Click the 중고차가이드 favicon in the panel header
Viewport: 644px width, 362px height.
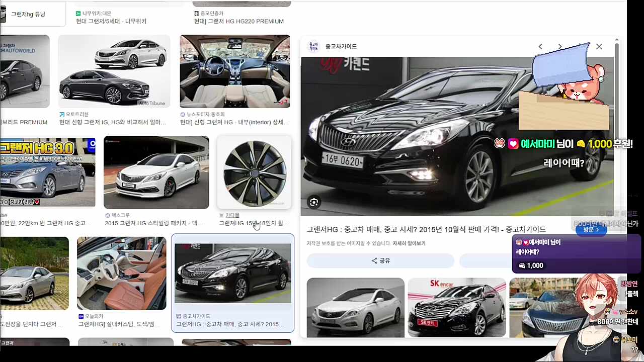click(313, 46)
